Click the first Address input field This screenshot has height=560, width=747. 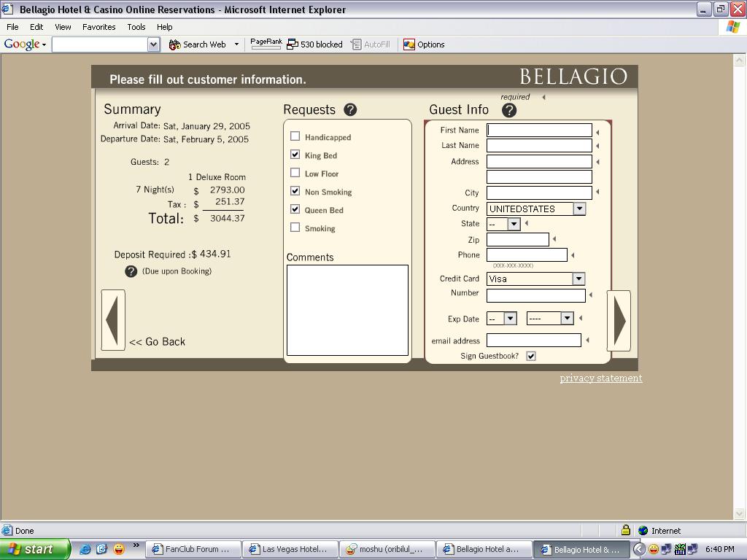tap(539, 161)
